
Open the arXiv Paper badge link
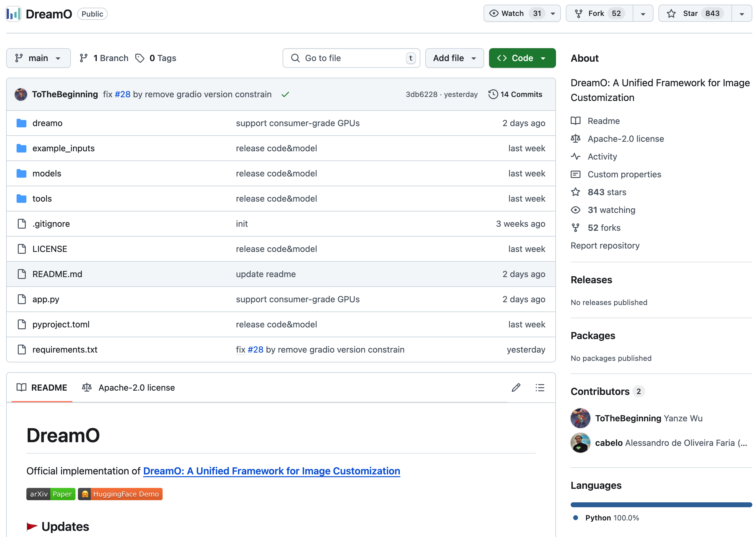[51, 494]
